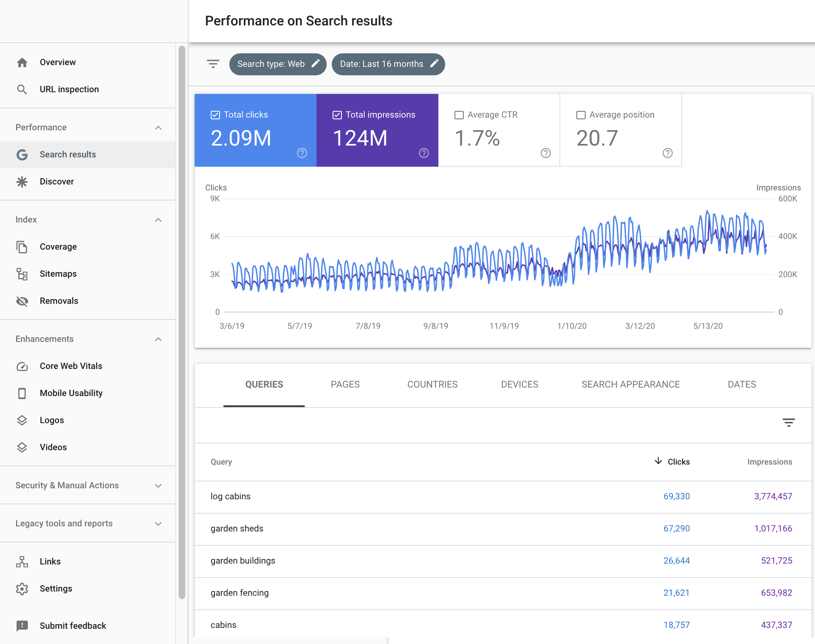Collapse the Performance section

pos(158,127)
